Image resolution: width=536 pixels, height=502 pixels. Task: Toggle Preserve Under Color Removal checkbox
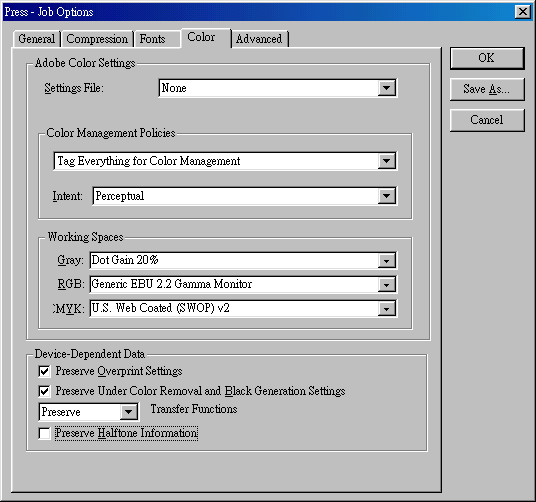(x=44, y=391)
